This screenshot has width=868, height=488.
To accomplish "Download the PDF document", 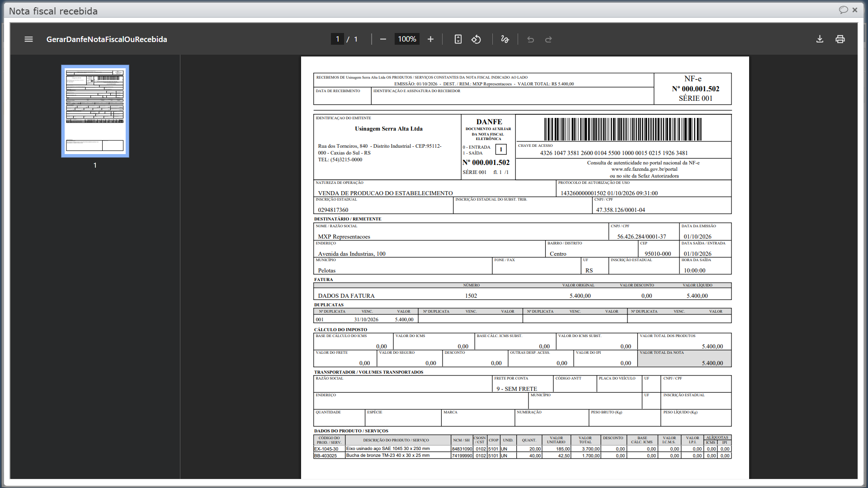I will point(820,39).
